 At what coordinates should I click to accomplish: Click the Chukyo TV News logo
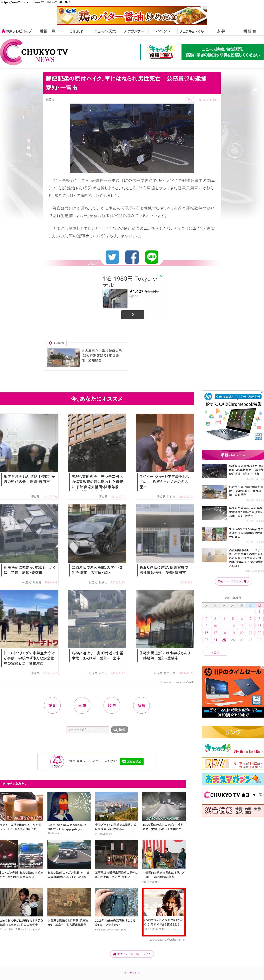click(x=35, y=52)
